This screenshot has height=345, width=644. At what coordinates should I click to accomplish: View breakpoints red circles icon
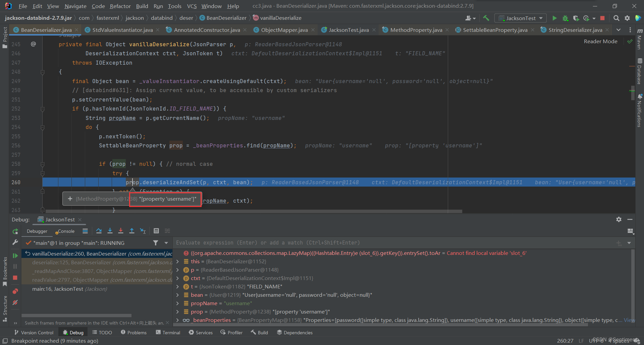coord(15,291)
